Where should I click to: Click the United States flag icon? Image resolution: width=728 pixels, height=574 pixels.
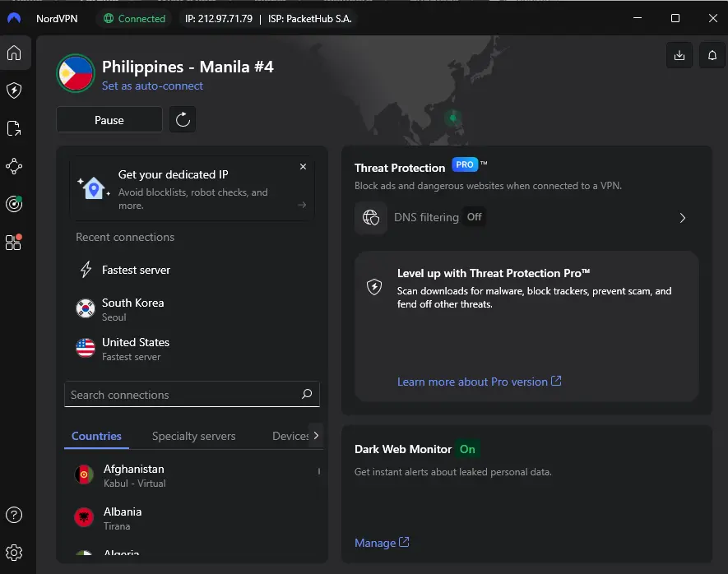pos(86,348)
